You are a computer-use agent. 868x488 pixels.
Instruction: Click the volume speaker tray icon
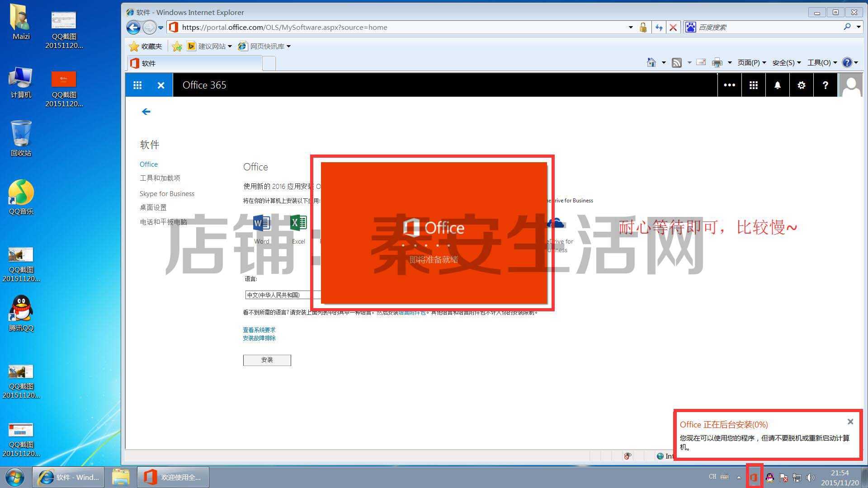click(x=811, y=477)
